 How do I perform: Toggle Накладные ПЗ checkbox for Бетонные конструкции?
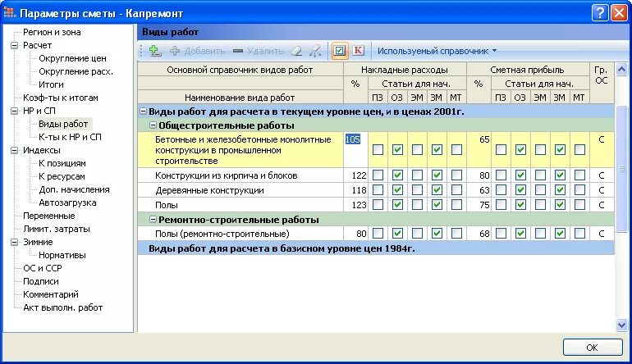click(x=378, y=150)
